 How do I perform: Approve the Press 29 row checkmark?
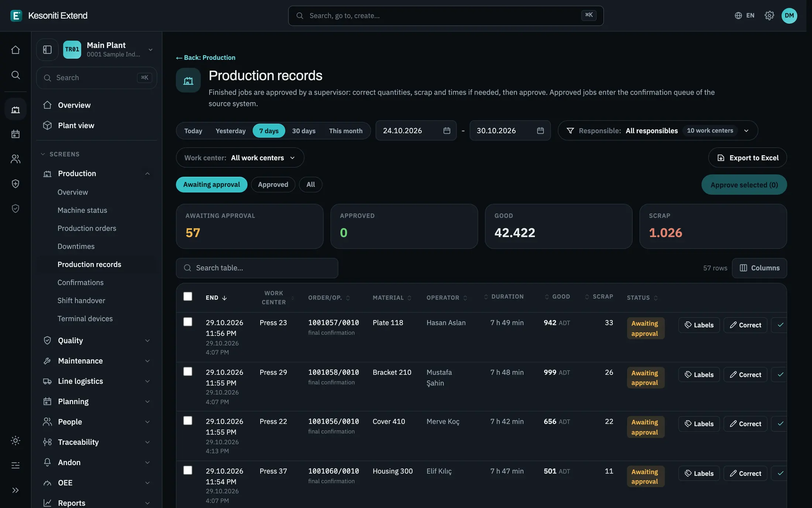coord(780,375)
